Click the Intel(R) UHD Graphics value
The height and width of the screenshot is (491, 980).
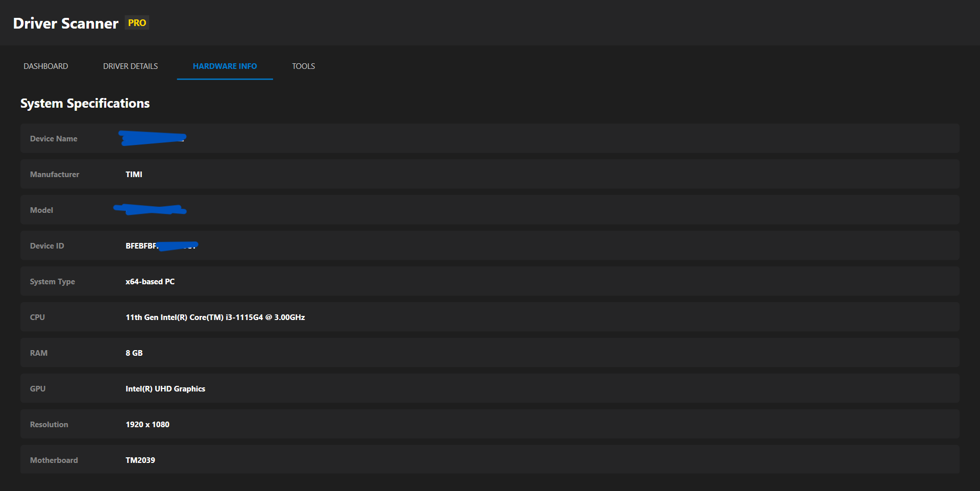[x=165, y=389]
